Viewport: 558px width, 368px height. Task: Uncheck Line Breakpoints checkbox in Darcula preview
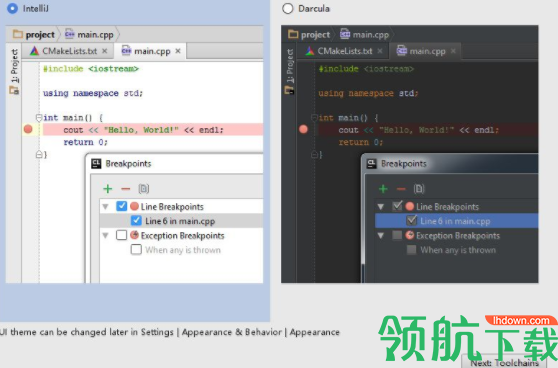(397, 206)
